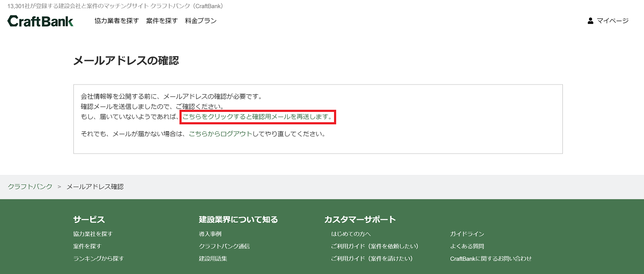The image size is (644, 274).
Task: Open 料金プラン in the top navigation
Action: (x=200, y=20)
